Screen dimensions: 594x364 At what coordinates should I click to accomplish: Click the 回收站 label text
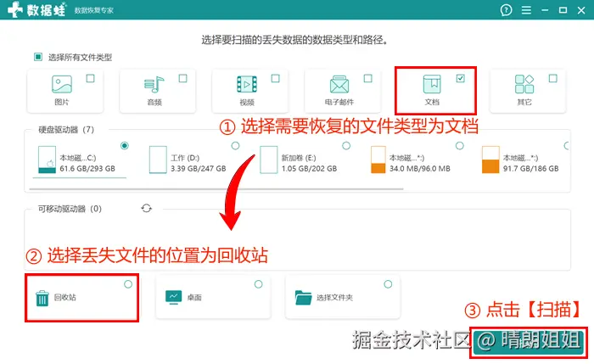pyautogui.click(x=64, y=297)
